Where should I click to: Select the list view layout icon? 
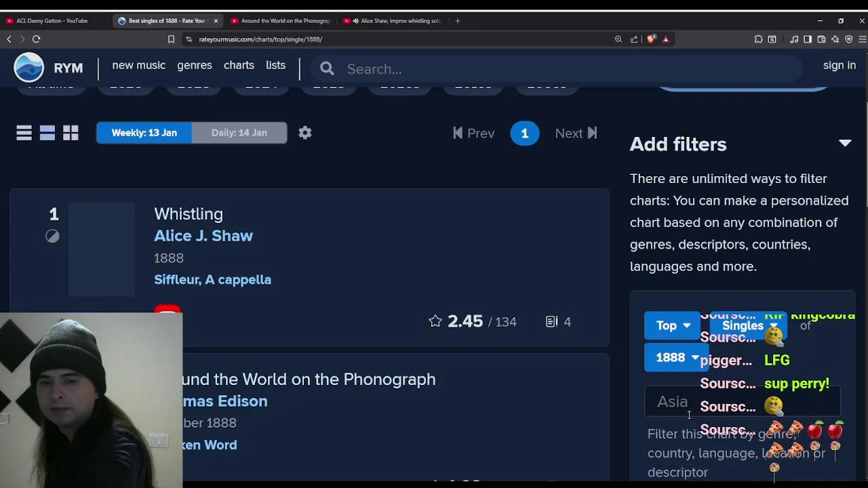click(x=24, y=133)
